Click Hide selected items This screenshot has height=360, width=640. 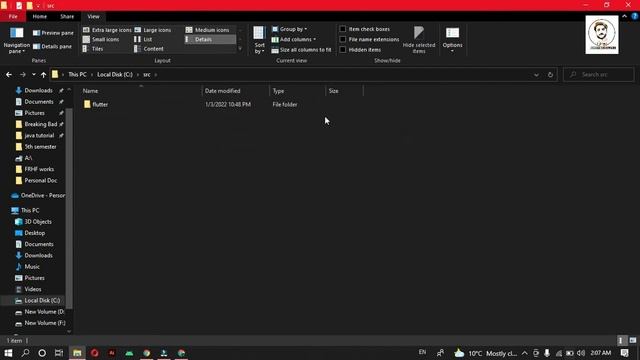pyautogui.click(x=419, y=40)
